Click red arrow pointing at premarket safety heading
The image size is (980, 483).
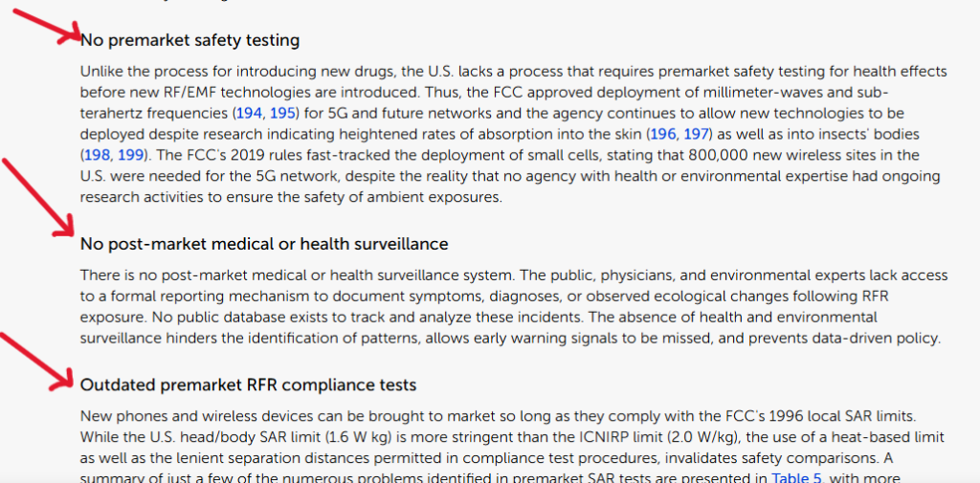click(57, 25)
